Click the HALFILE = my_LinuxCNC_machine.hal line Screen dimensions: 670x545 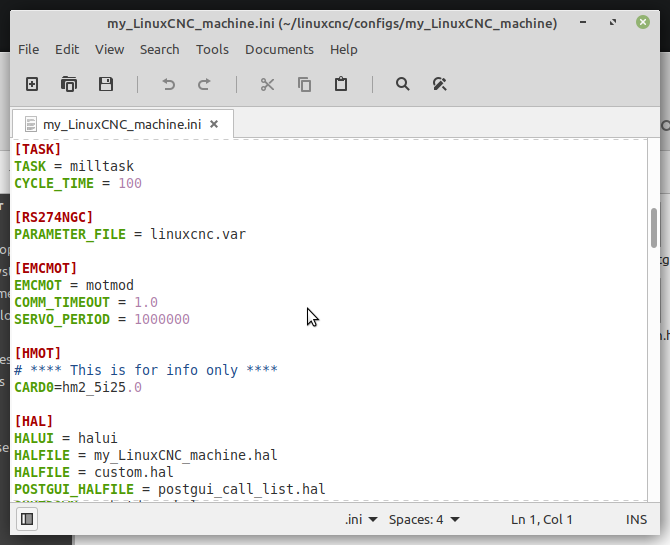(146, 455)
